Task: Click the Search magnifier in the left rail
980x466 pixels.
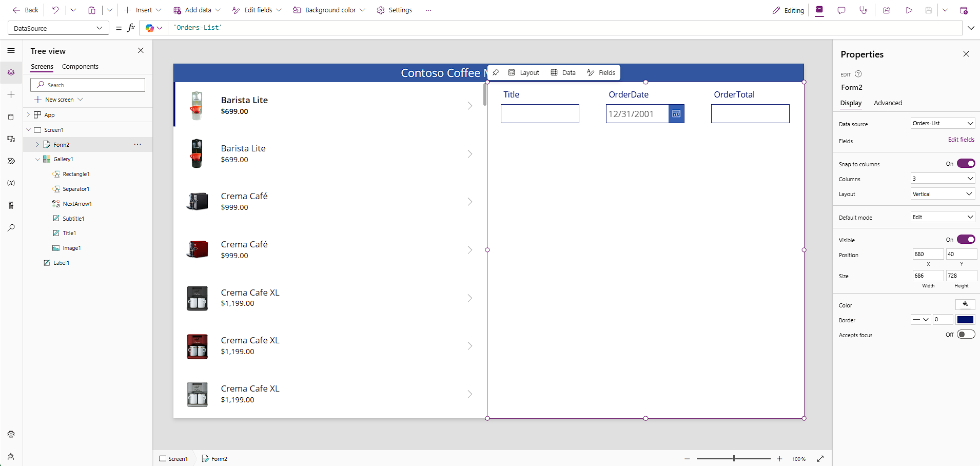Action: (11, 227)
